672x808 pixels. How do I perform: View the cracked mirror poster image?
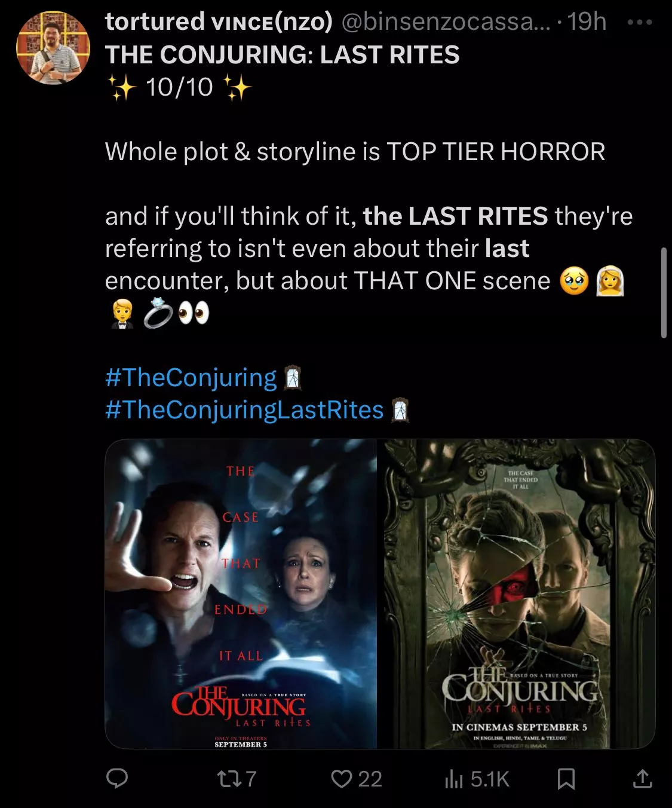(x=519, y=594)
